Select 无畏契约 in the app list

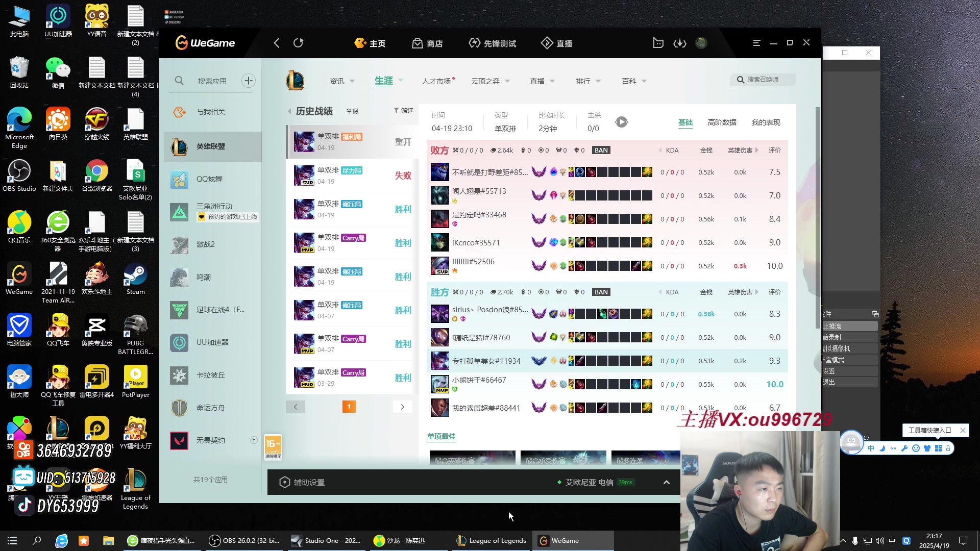(212, 440)
